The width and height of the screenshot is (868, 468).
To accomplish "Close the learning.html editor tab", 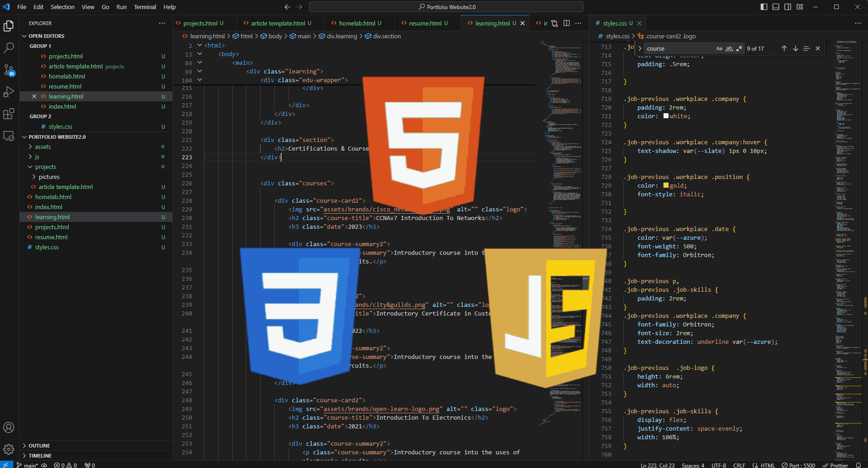I will 522,23.
